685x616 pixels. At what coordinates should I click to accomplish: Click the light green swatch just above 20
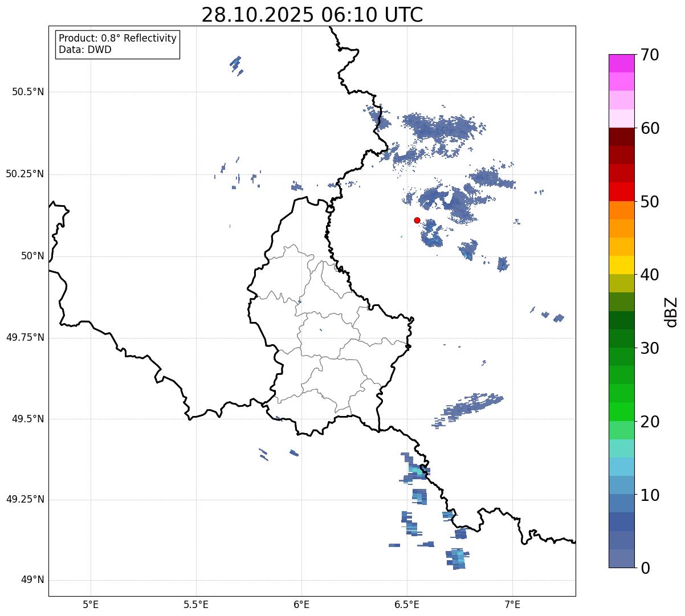tap(622, 412)
